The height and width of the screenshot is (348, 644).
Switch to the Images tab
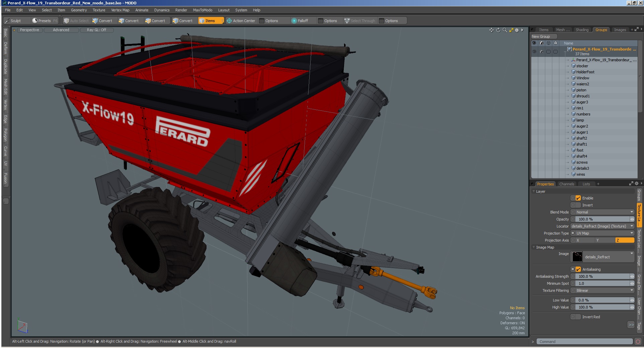(x=620, y=30)
